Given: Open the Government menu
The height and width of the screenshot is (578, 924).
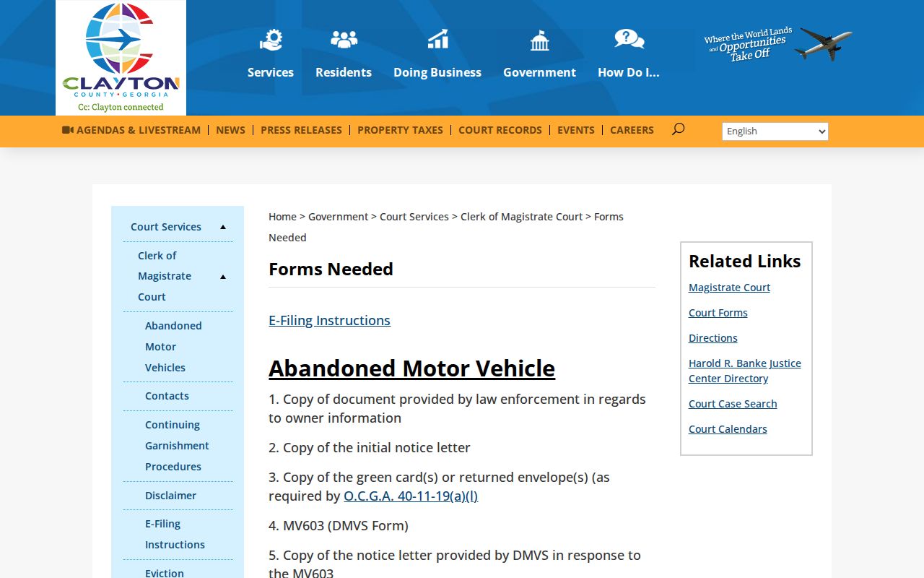Looking at the screenshot, I should tap(539, 72).
